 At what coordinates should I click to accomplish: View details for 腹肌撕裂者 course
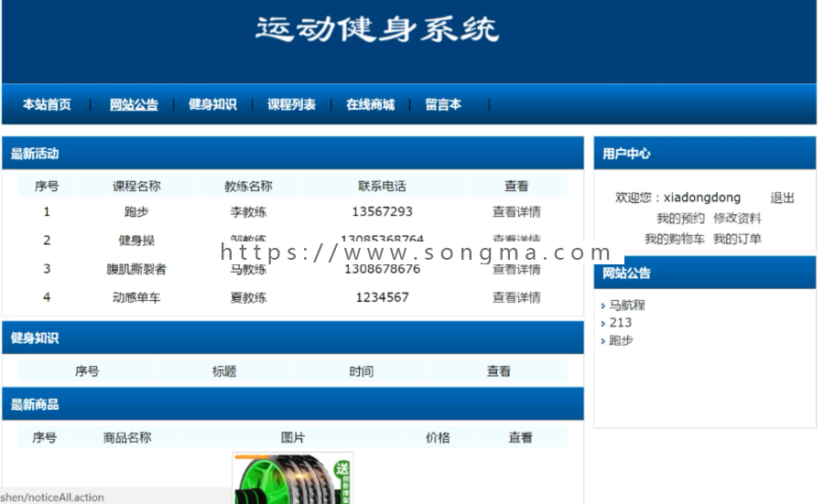tap(516, 269)
